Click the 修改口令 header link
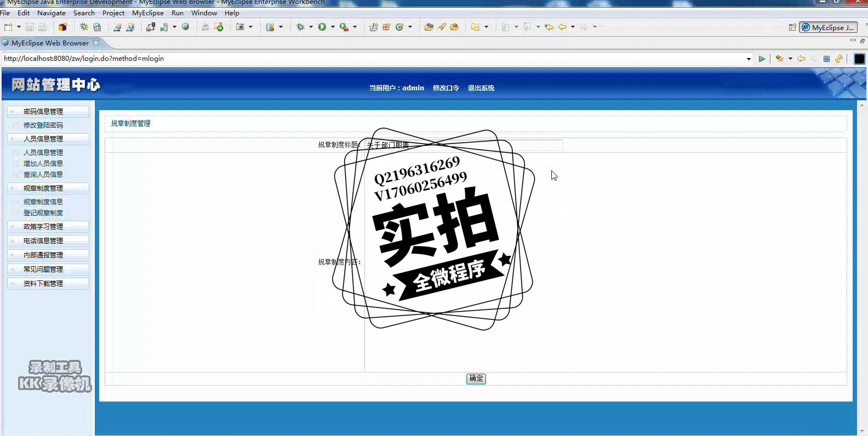868x436 pixels. [446, 88]
